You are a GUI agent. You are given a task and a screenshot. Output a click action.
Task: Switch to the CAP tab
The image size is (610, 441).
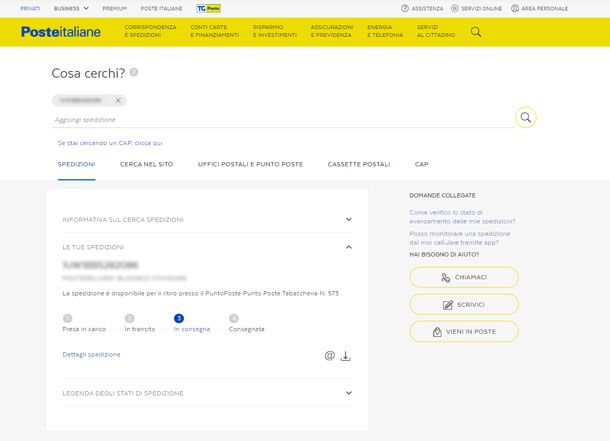click(422, 164)
